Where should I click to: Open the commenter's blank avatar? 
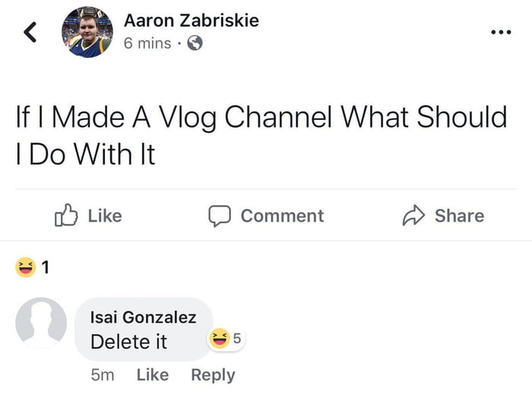tap(41, 323)
